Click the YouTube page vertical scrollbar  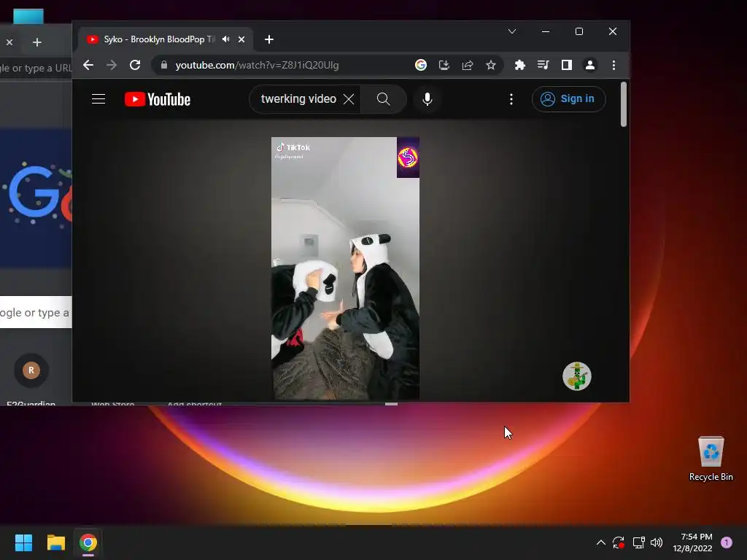[x=624, y=104]
